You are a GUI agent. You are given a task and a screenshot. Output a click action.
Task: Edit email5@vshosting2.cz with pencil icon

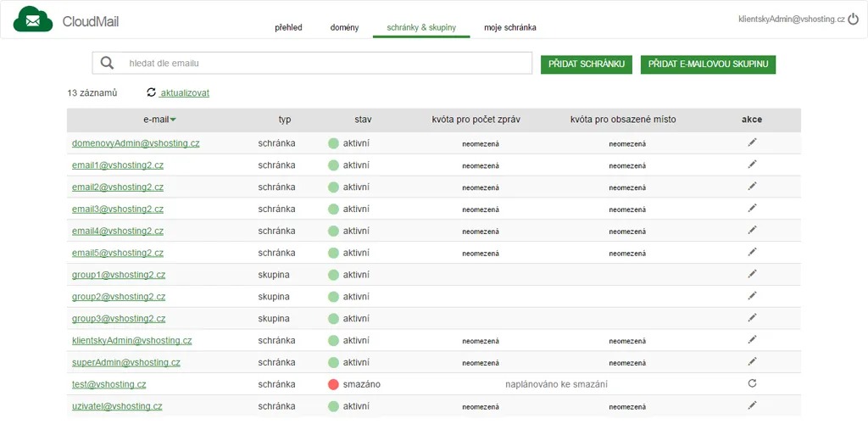tap(752, 252)
